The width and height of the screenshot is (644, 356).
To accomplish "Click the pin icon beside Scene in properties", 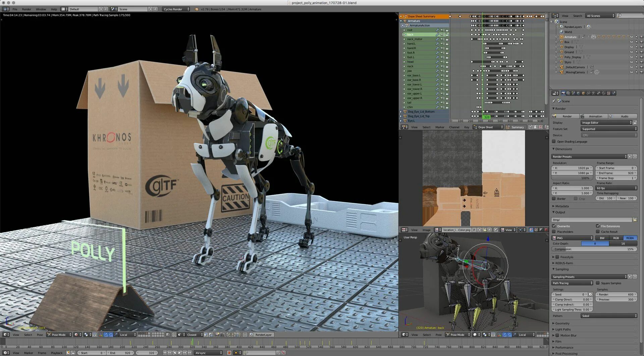I will click(x=554, y=101).
